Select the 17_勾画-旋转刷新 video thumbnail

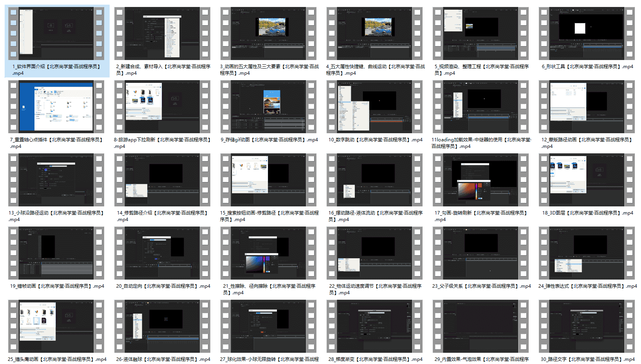(x=481, y=180)
